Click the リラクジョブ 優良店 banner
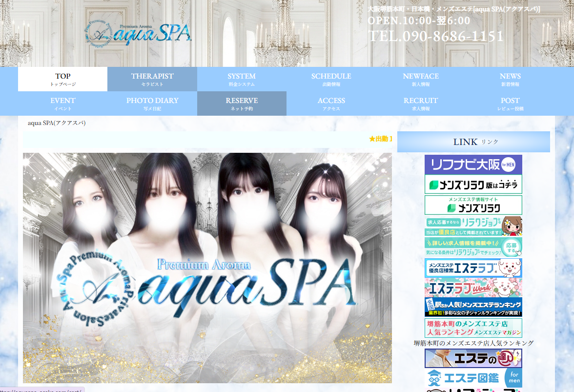 coord(473,226)
